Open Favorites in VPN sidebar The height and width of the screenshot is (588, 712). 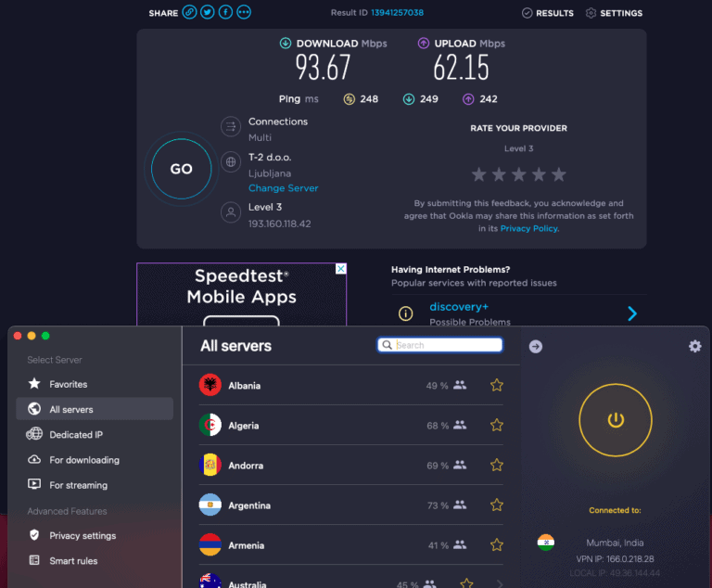[95, 384]
